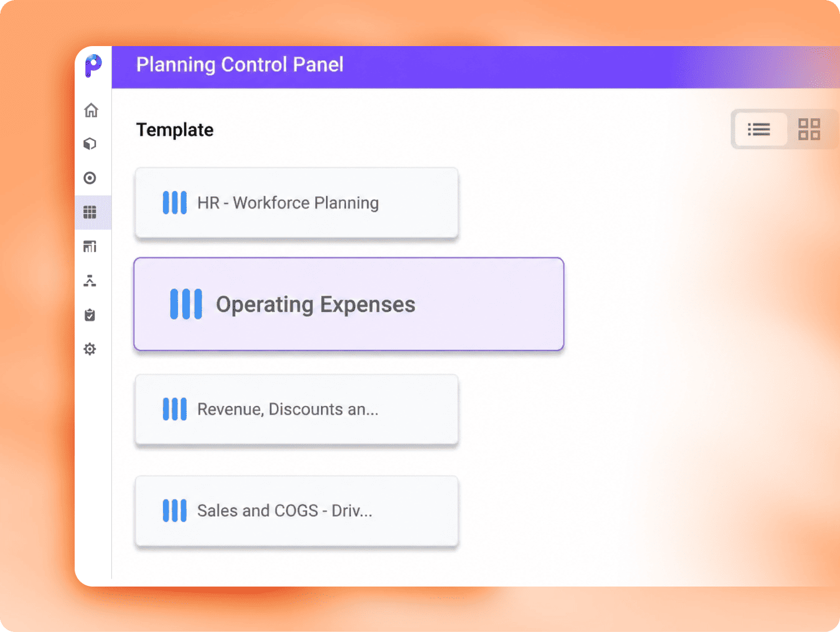
Task: Click bars icon beside HR - Workforce Planning
Action: coord(175,203)
